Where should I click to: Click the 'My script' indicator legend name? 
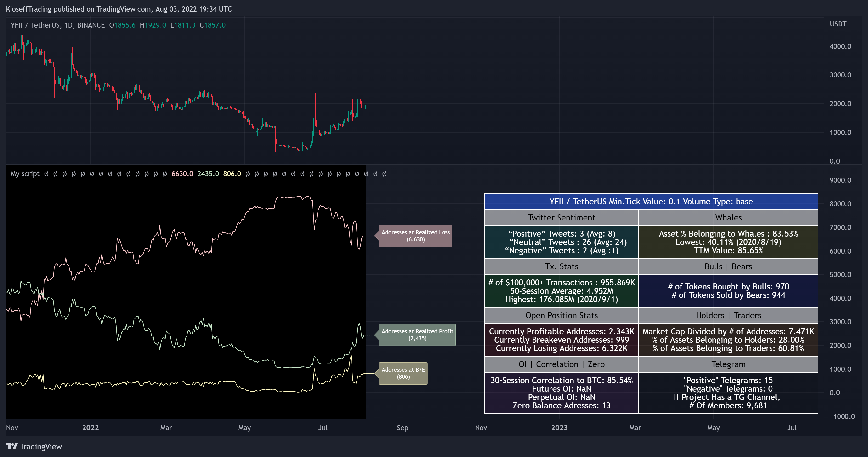click(25, 174)
